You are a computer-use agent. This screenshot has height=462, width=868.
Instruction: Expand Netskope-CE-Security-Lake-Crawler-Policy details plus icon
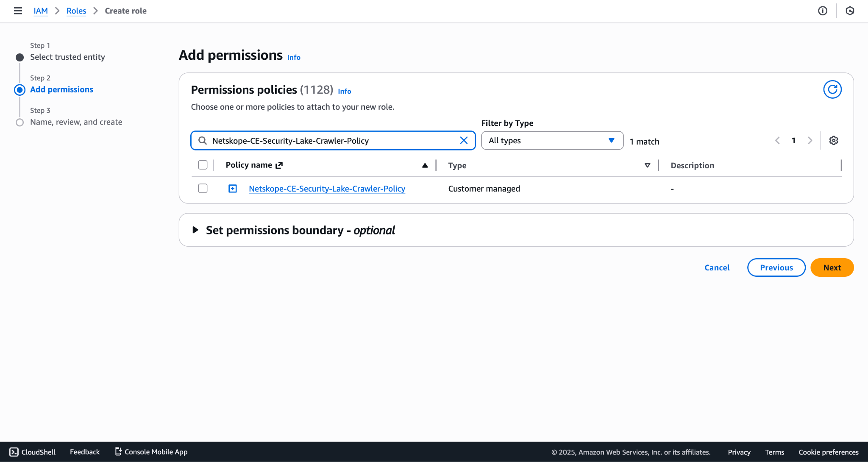click(233, 189)
